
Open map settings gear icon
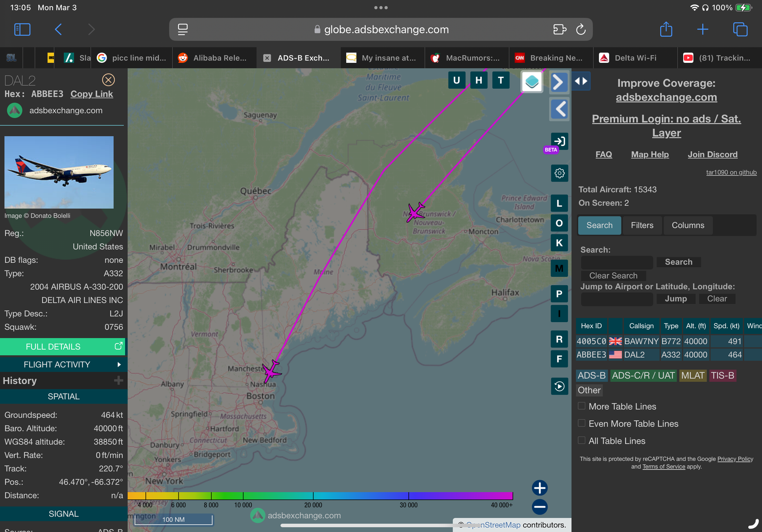pos(559,173)
